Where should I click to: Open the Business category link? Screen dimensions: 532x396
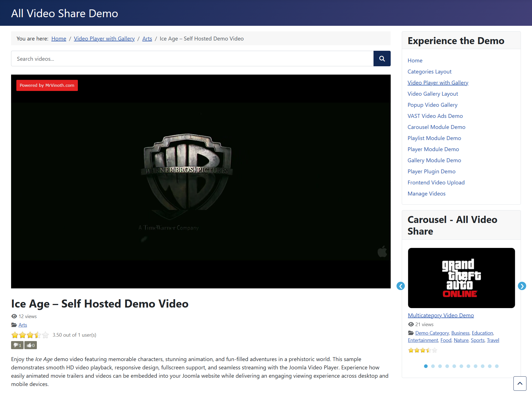click(x=461, y=333)
